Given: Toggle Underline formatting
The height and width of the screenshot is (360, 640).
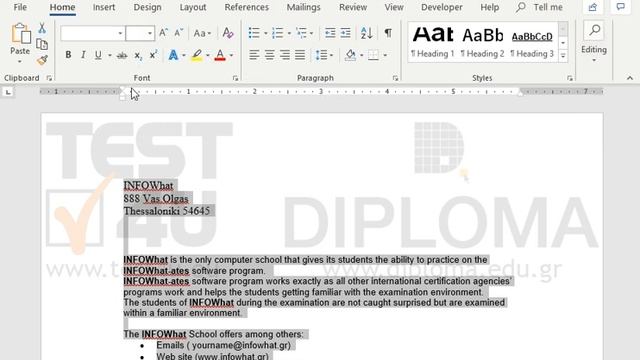Looking at the screenshot, I should click(98, 55).
